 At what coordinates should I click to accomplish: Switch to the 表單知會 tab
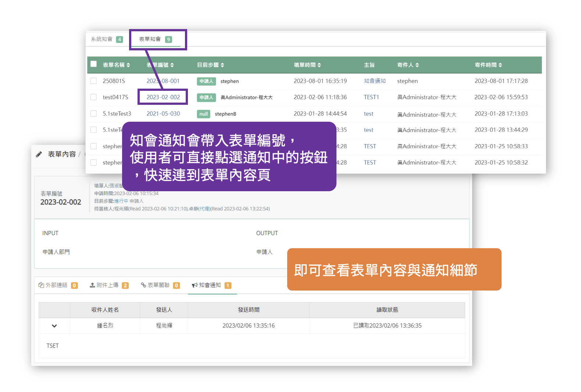point(150,39)
